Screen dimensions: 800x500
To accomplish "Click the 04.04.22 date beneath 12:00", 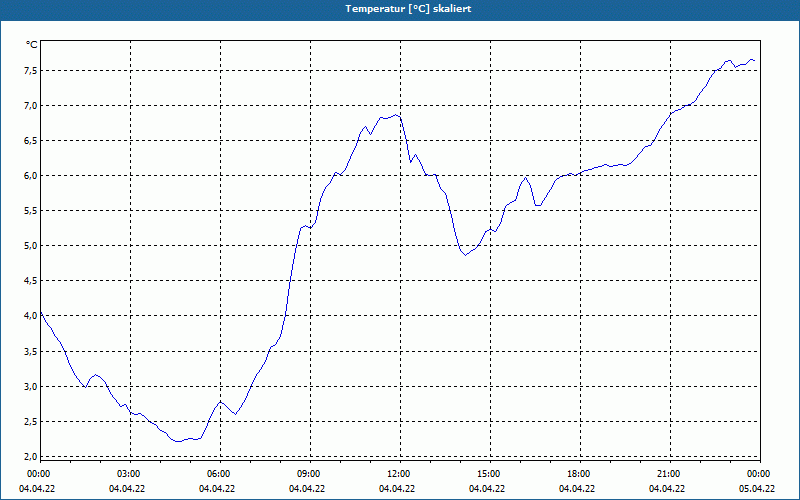I will point(396,489).
